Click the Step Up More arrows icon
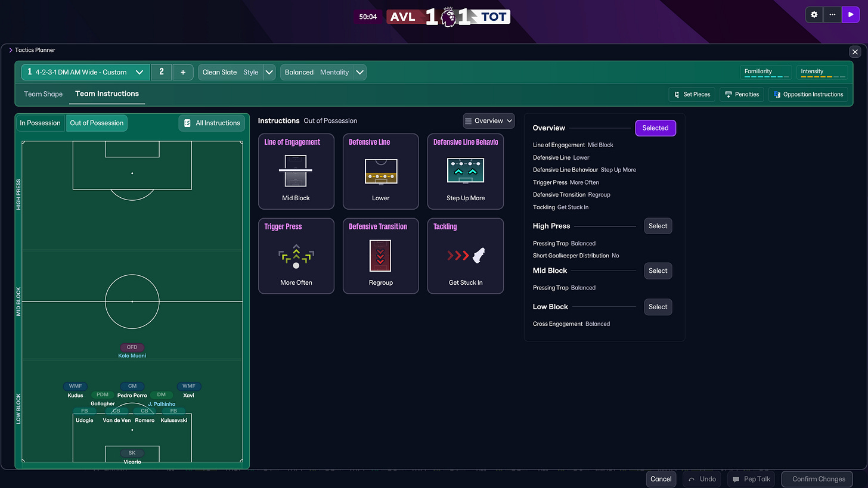The image size is (868, 488). (466, 171)
